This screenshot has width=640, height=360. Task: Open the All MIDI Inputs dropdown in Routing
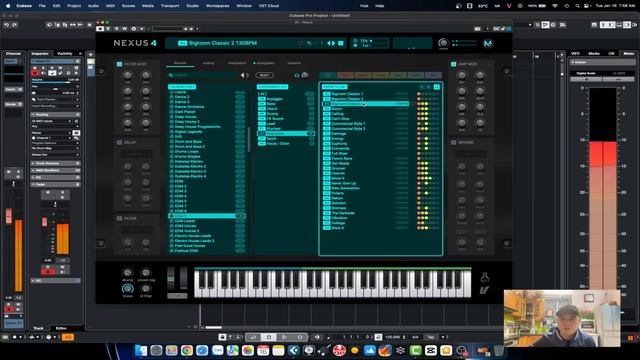[x=52, y=121]
